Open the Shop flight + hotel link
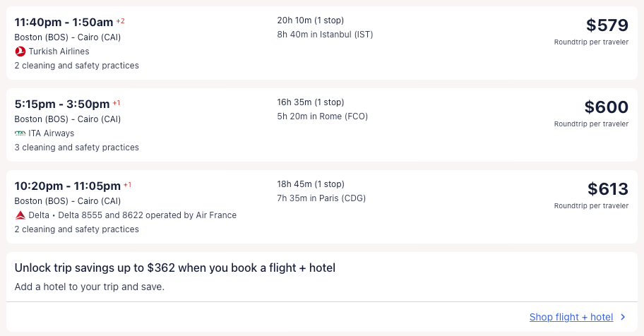 (x=571, y=318)
